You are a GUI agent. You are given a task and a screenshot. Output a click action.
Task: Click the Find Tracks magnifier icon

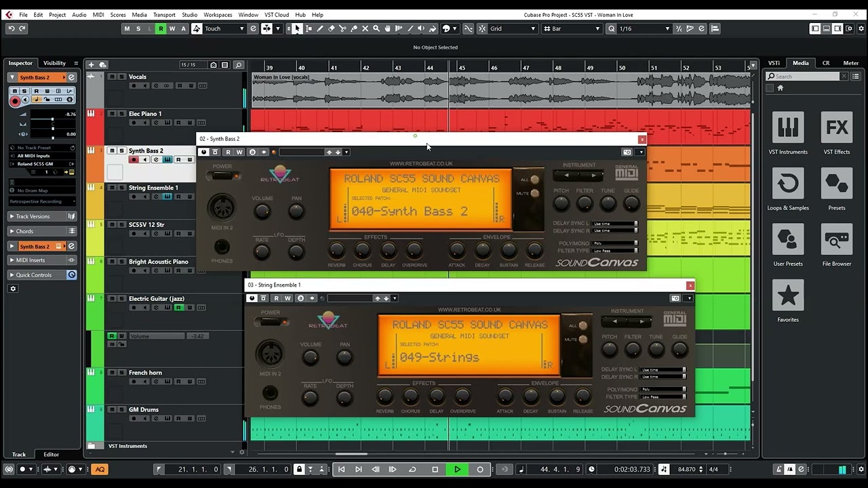coord(238,65)
